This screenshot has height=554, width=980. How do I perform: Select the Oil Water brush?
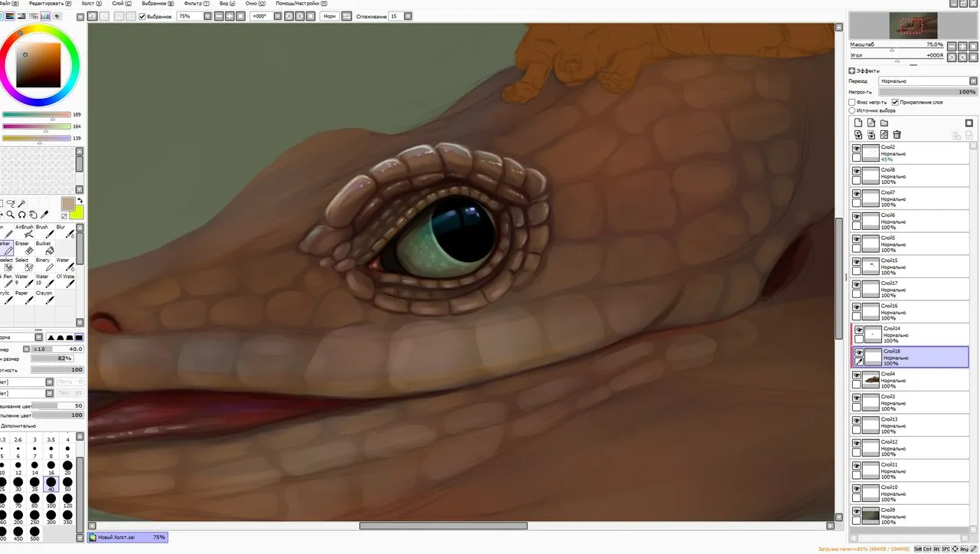click(x=65, y=282)
